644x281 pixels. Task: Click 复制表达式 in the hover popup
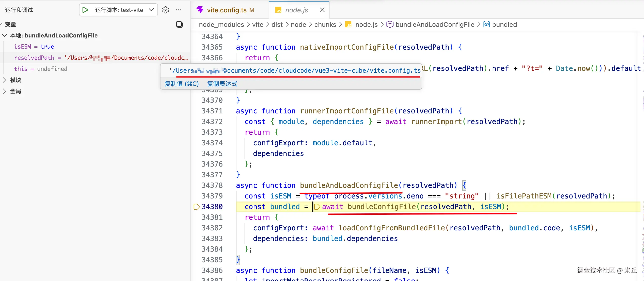point(222,84)
